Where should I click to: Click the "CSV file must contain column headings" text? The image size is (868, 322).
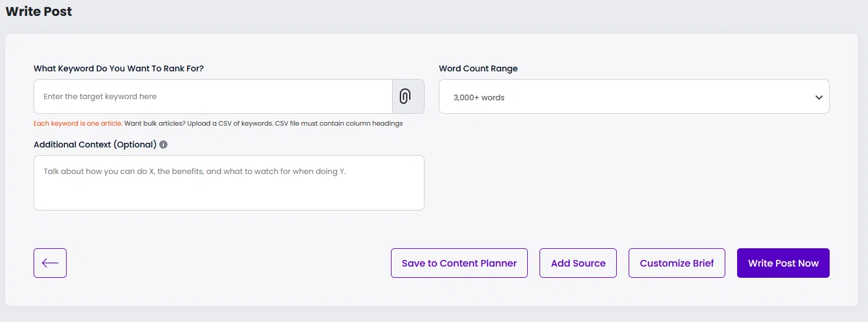click(x=339, y=124)
